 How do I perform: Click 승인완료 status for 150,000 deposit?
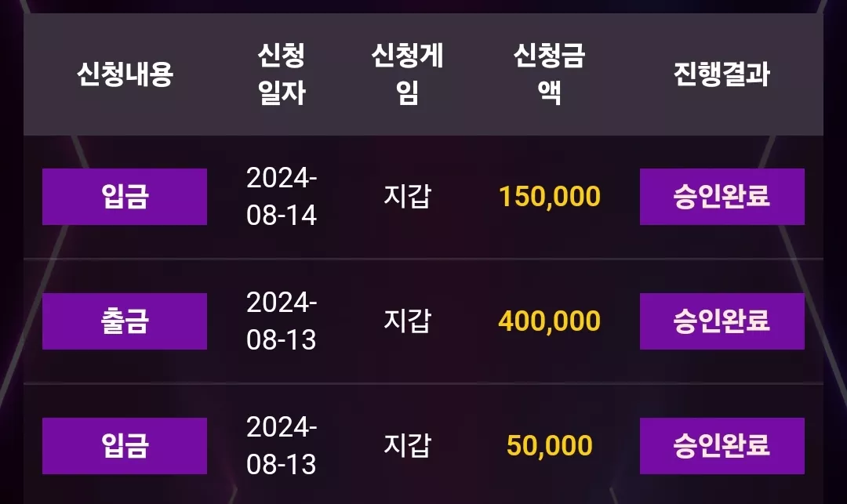tap(722, 197)
